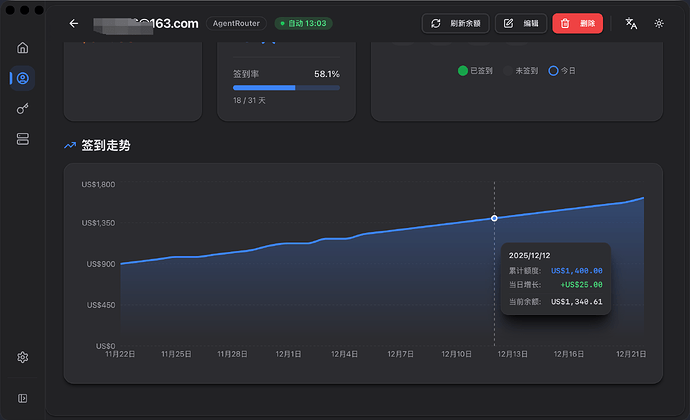Open settings gear in sidebar
Image resolution: width=690 pixels, height=420 pixels.
pos(22,357)
